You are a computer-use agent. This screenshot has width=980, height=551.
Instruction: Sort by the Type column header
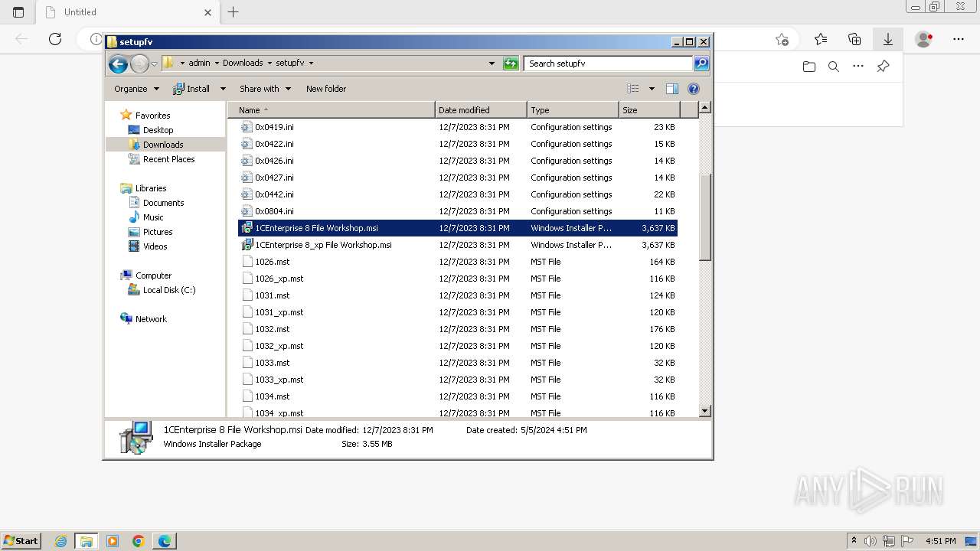[x=573, y=110]
